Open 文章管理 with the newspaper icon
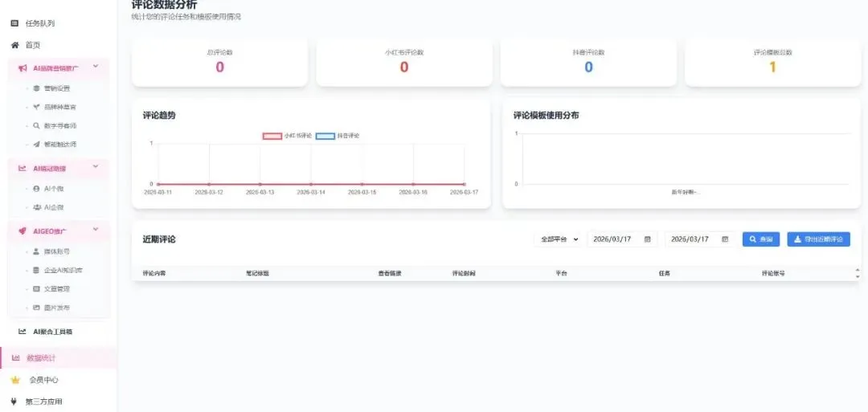This screenshot has width=868, height=412. point(36,288)
